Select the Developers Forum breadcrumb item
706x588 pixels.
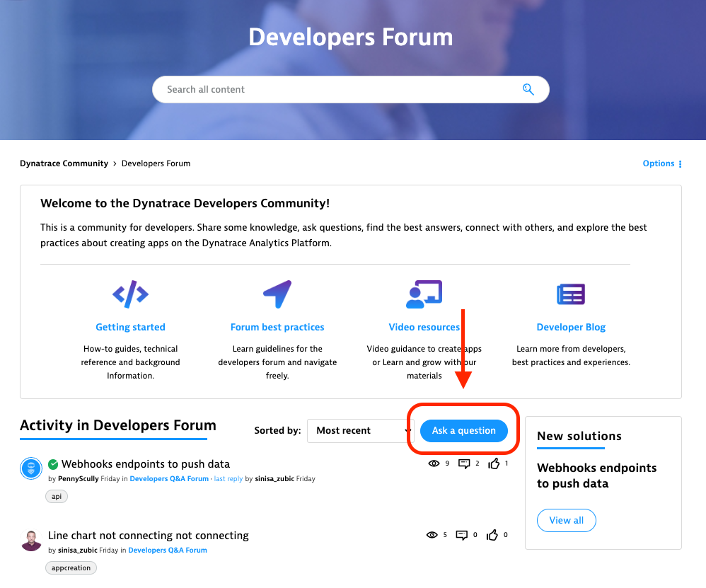click(x=156, y=163)
